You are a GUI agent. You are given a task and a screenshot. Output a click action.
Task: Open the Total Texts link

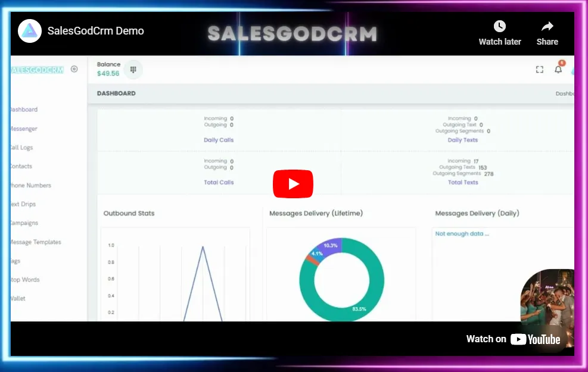(x=462, y=182)
